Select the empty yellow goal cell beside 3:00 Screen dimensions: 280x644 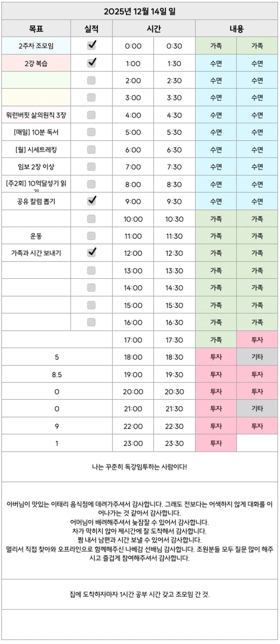pos(36,98)
